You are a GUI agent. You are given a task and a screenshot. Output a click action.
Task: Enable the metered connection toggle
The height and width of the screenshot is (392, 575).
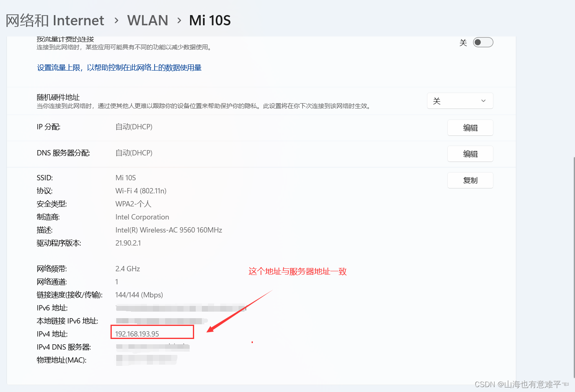(483, 42)
